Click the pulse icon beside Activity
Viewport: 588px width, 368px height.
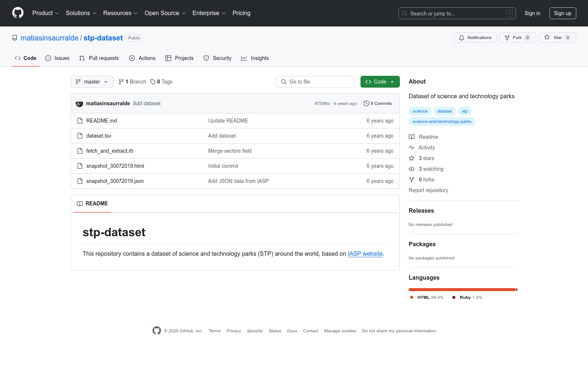click(x=412, y=148)
